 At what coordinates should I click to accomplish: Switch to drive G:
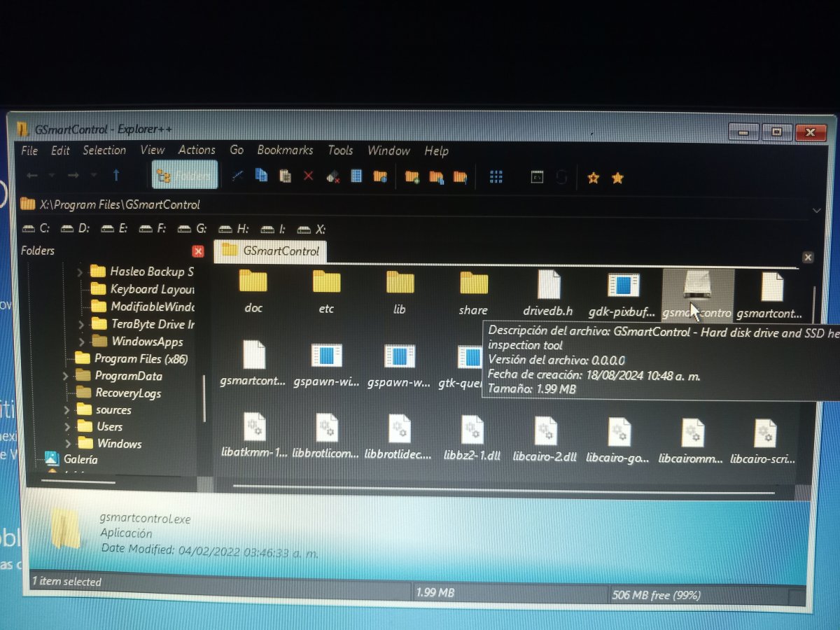coord(192,229)
